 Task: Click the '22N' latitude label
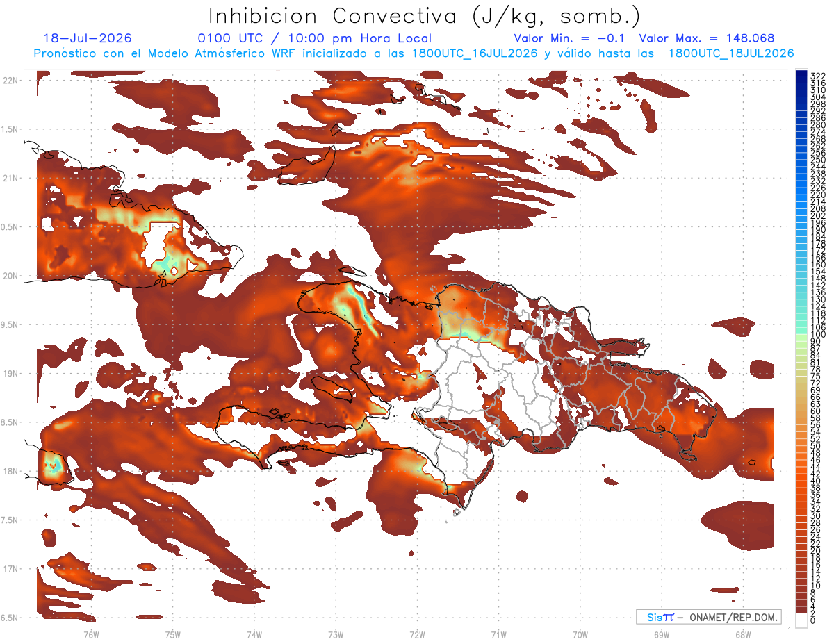(x=10, y=81)
